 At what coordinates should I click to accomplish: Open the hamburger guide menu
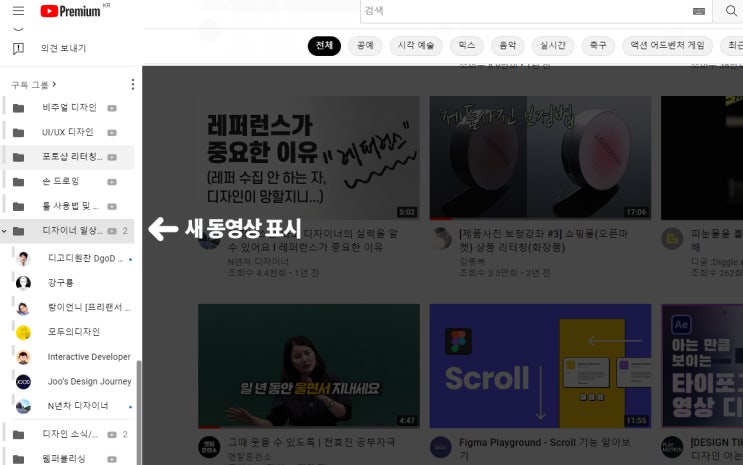pos(18,10)
